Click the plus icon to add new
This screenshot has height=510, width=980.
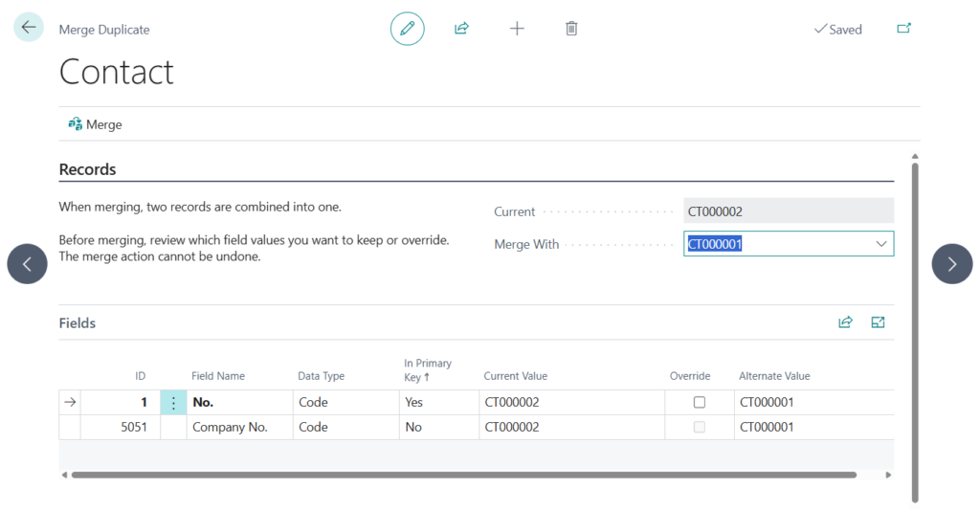pos(517,29)
